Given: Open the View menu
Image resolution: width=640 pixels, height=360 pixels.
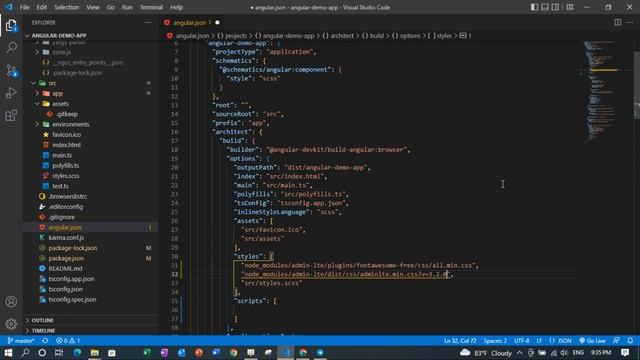Looking at the screenshot, I should (x=93, y=7).
